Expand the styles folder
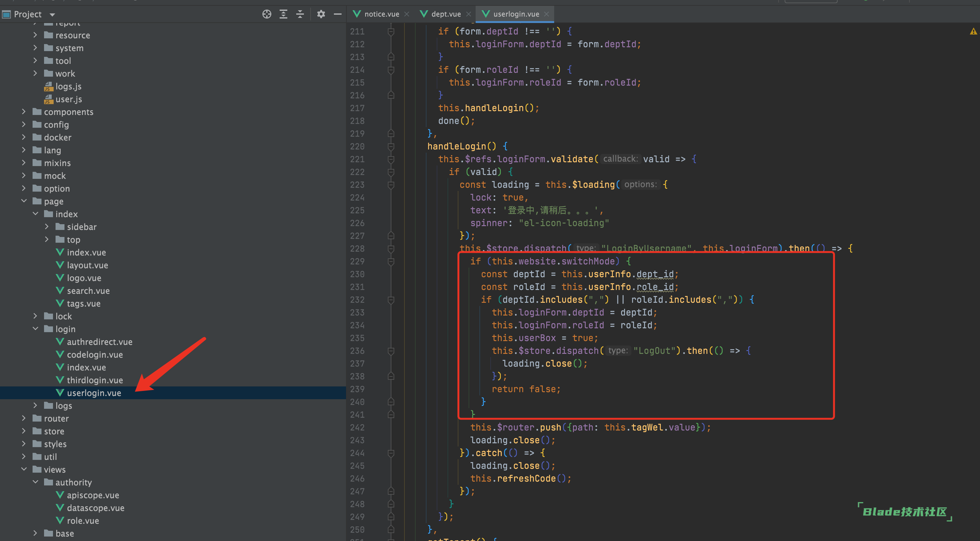The height and width of the screenshot is (541, 980). [x=24, y=444]
